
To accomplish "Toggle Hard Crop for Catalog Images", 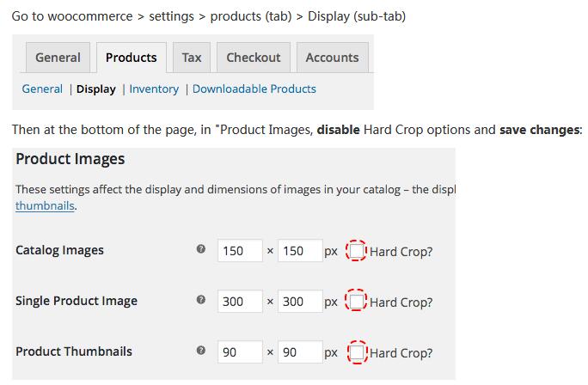I will click(x=356, y=251).
